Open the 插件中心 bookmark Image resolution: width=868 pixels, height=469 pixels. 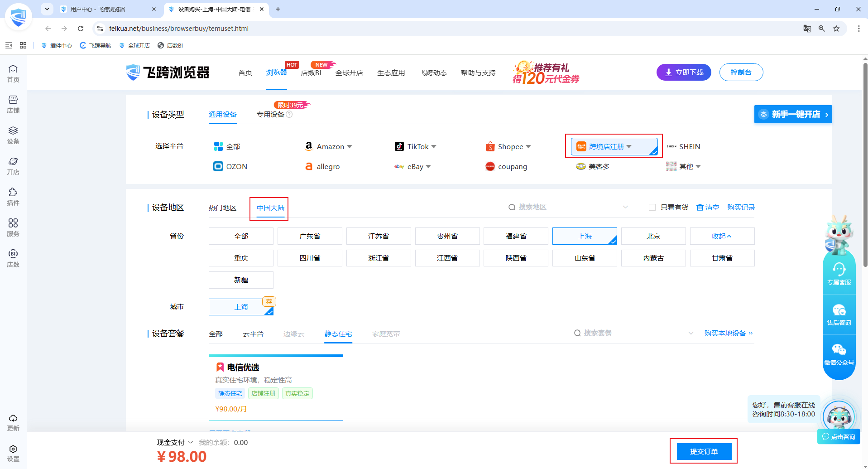(57, 45)
